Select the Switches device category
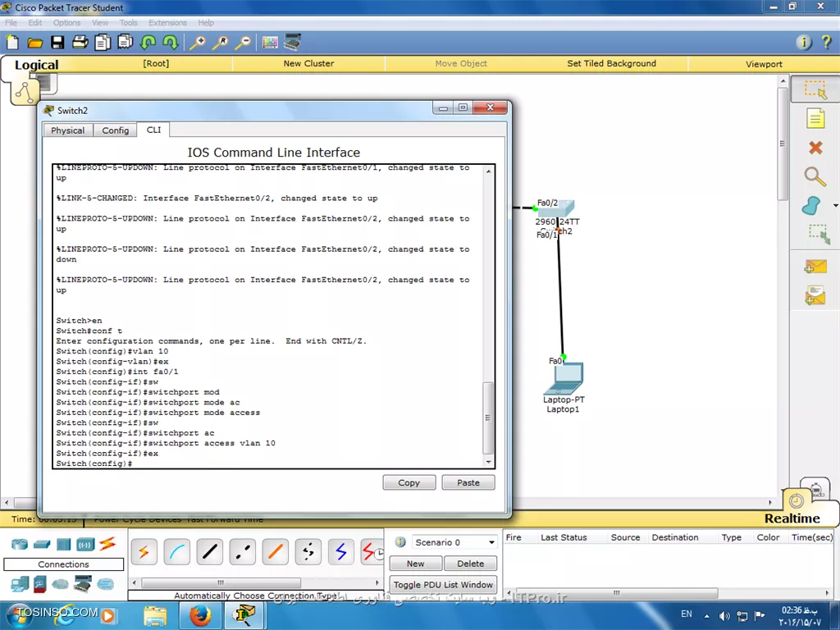The height and width of the screenshot is (630, 840). pos(42,545)
